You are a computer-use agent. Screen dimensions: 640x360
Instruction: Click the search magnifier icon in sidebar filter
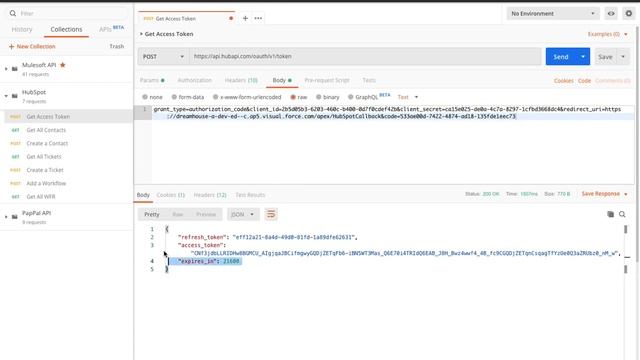13,13
